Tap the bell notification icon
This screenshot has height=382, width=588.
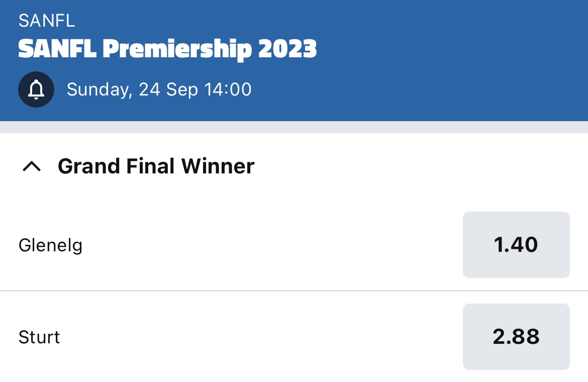[36, 89]
